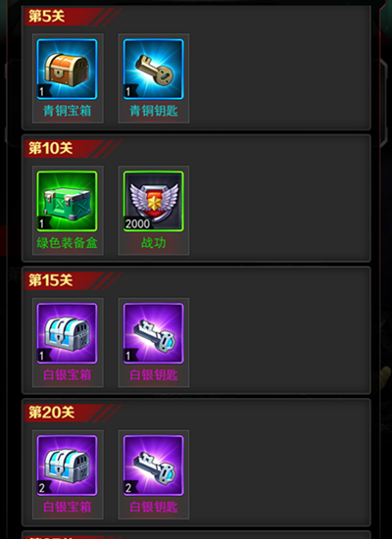Viewport: 392px width, 539px height.
Task: Tap the 青铜钥匙 bronze key icon
Action: [x=153, y=70]
